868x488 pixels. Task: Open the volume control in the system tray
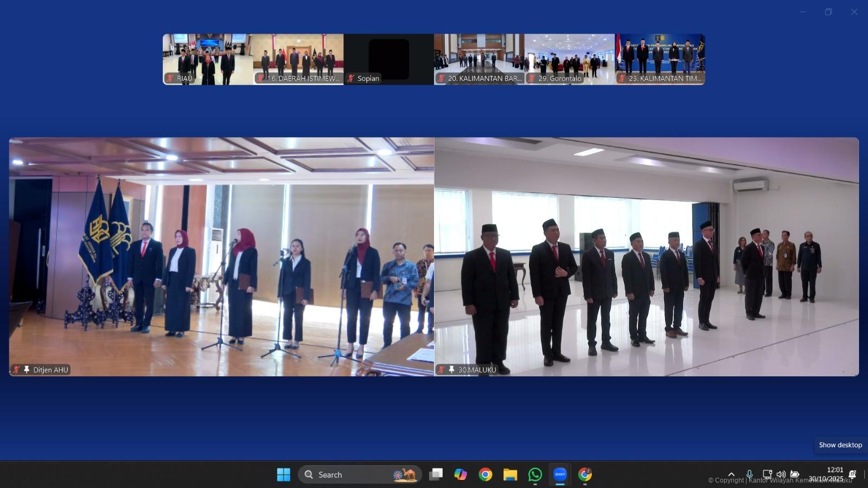(781, 474)
